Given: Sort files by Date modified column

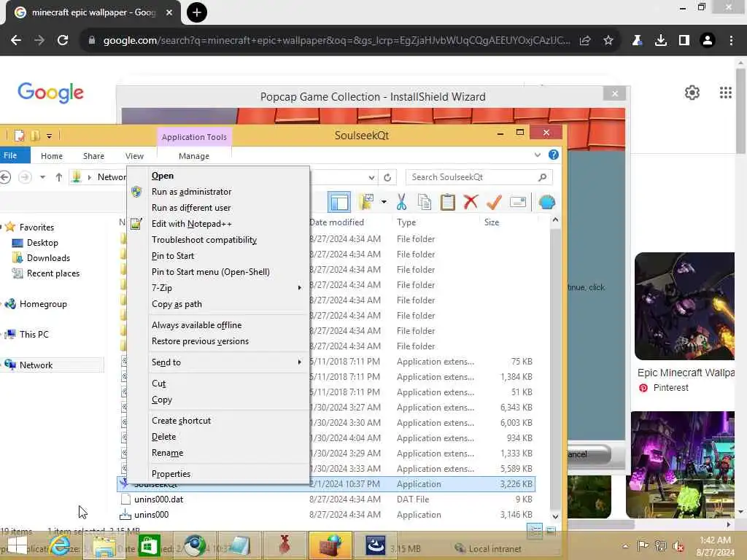Looking at the screenshot, I should [336, 222].
